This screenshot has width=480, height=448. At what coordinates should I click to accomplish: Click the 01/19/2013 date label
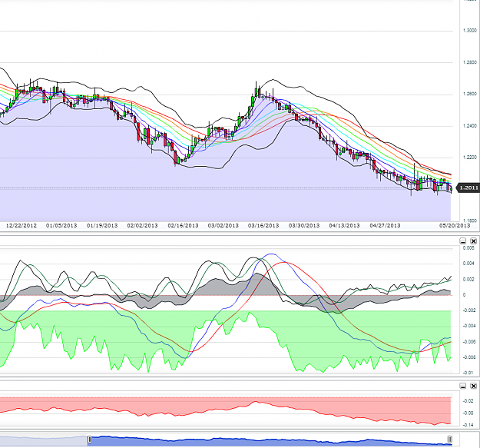pyautogui.click(x=102, y=226)
